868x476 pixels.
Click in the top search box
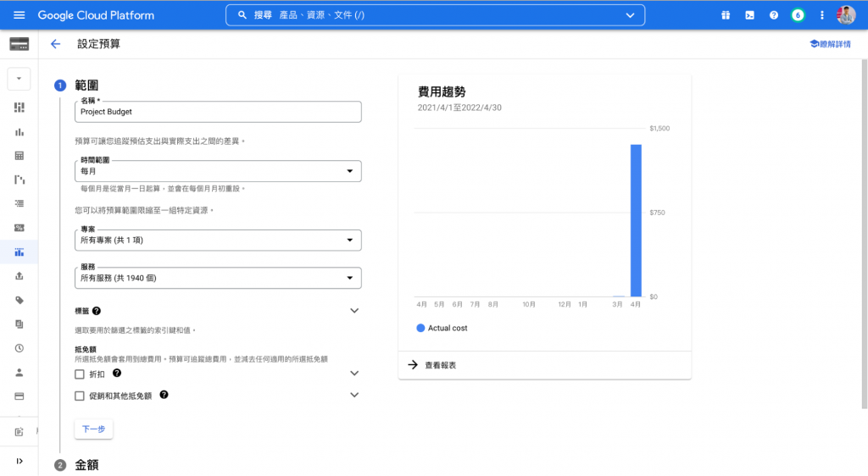(435, 15)
